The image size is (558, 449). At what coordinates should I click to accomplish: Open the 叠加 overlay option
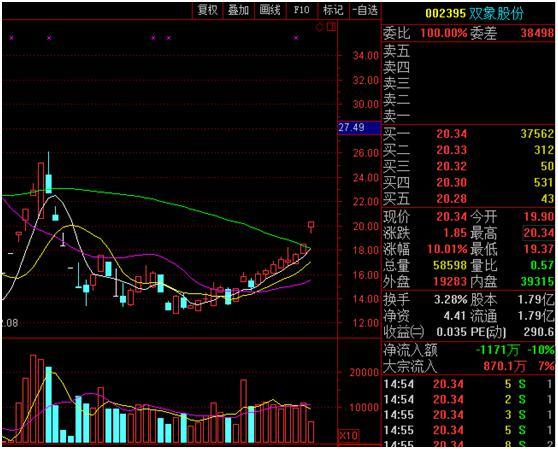(x=238, y=10)
